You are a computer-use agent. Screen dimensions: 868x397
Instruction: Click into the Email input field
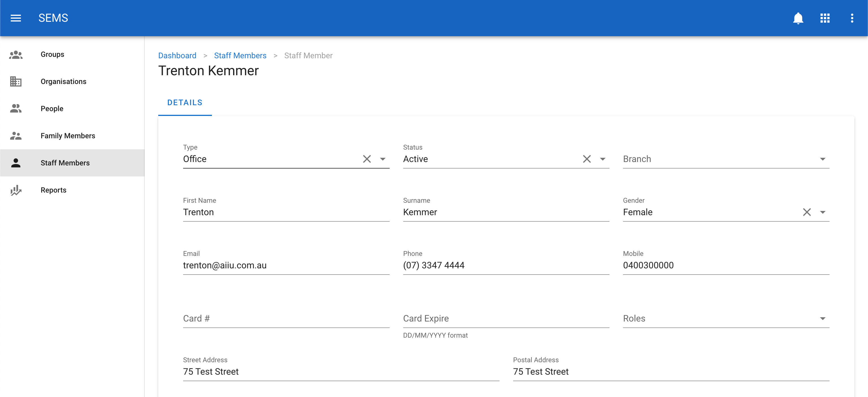click(x=286, y=265)
